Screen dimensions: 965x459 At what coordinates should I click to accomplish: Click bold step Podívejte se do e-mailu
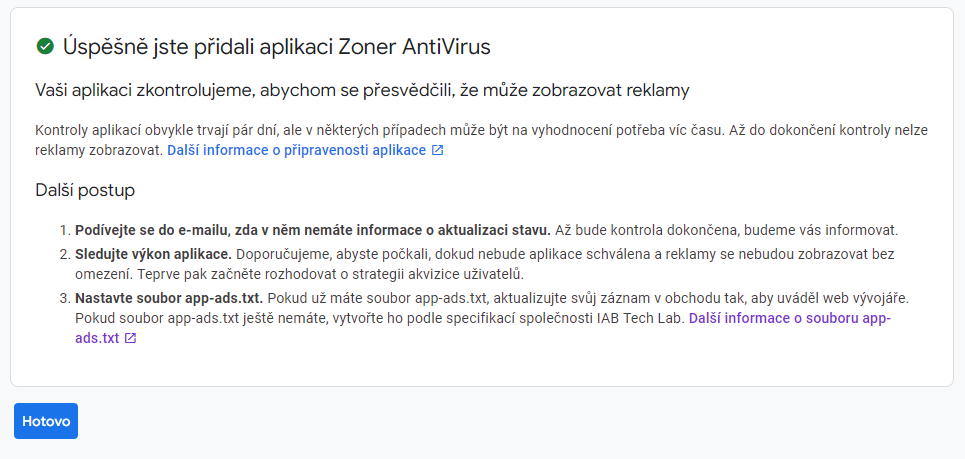coord(313,230)
